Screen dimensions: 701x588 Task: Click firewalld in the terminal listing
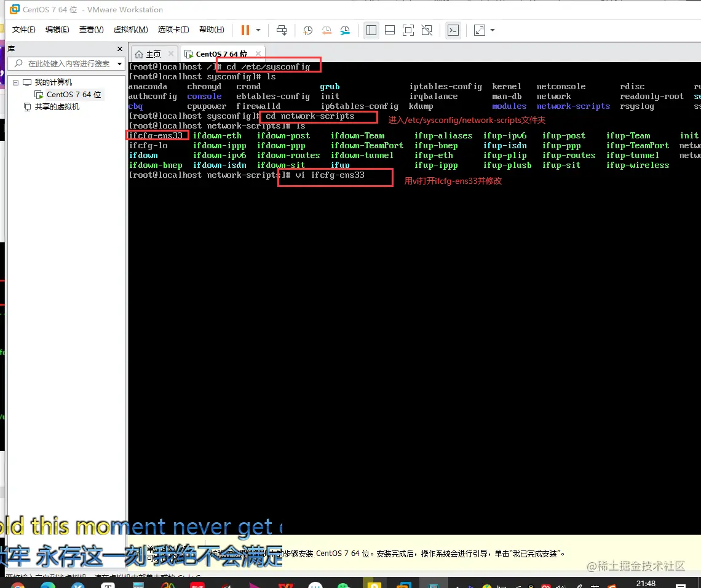click(258, 106)
